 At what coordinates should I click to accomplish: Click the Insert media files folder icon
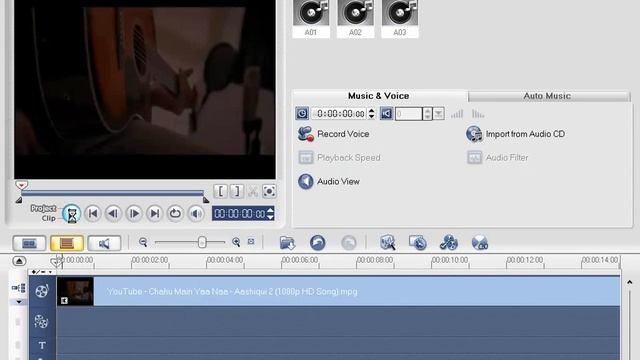coord(287,243)
